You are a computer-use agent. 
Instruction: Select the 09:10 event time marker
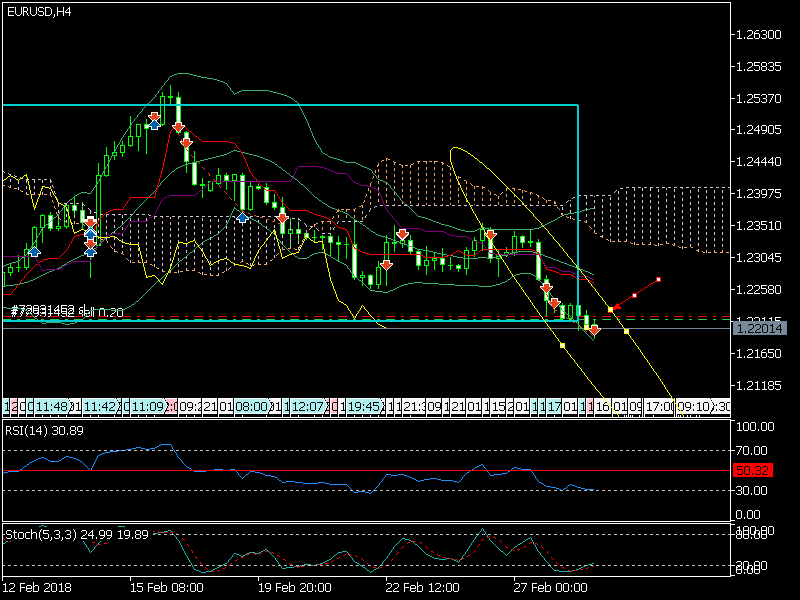[x=694, y=407]
